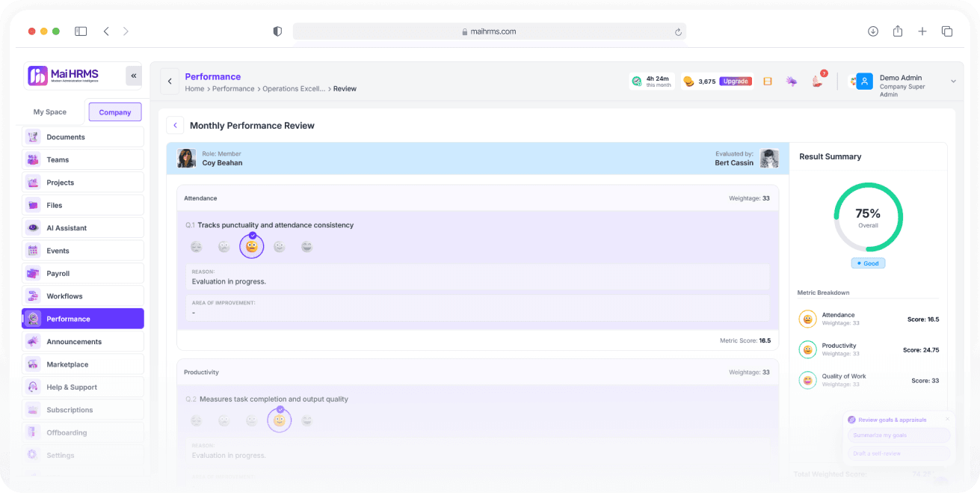980x493 pixels.
Task: Click Home in the breadcrumb
Action: pos(194,89)
